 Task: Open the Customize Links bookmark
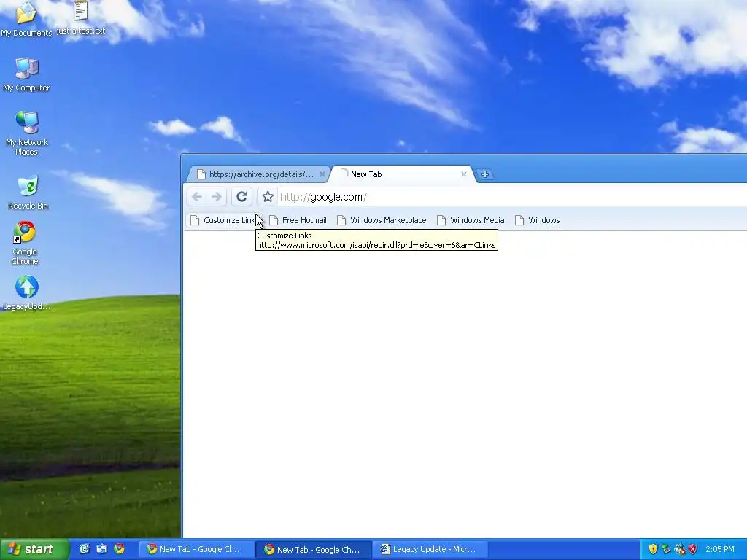point(223,220)
